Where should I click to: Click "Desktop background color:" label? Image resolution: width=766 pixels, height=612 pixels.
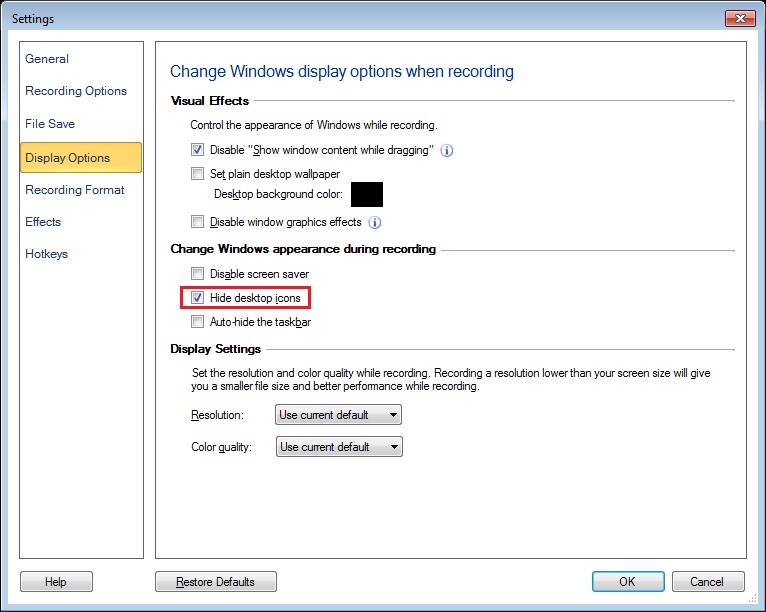278,194
